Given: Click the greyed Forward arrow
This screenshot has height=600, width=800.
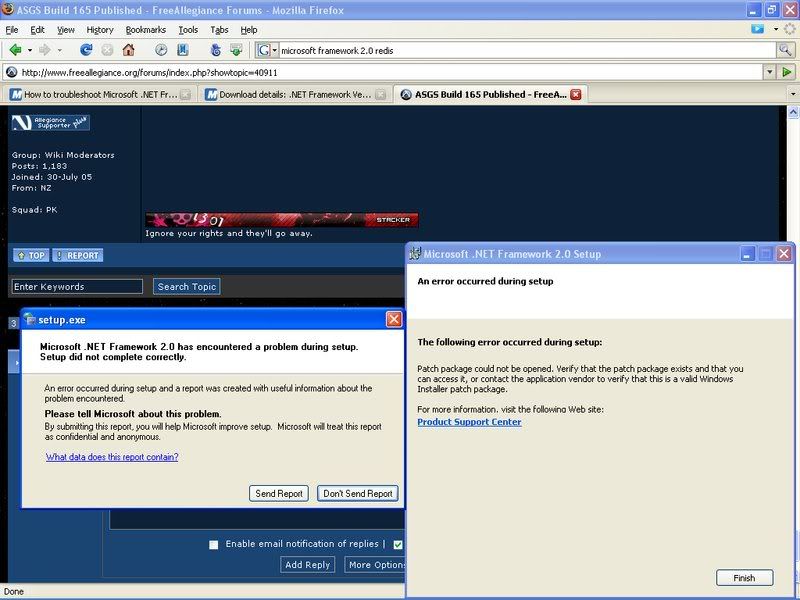Looking at the screenshot, I should pyautogui.click(x=45, y=50).
